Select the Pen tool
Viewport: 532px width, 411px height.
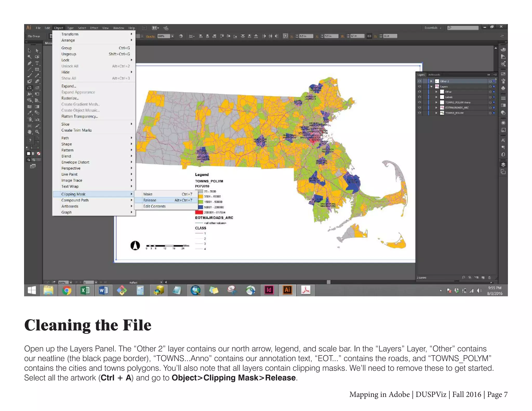pyautogui.click(x=30, y=63)
